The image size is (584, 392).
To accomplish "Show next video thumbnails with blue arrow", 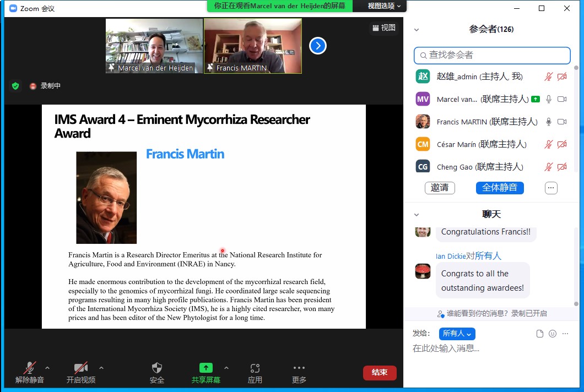I will [x=317, y=46].
